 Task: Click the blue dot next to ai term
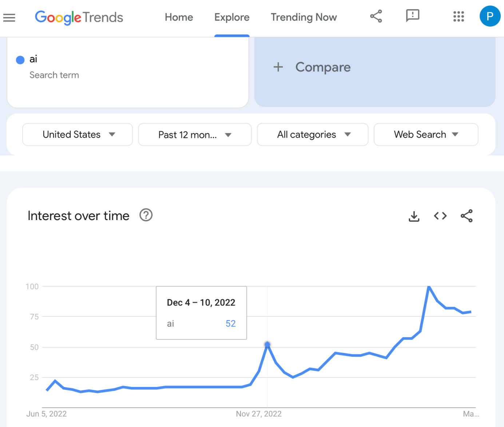pos(20,60)
